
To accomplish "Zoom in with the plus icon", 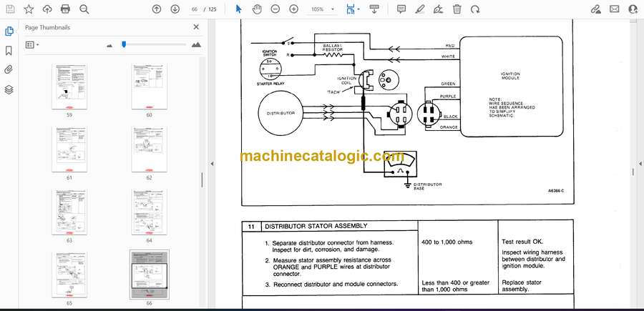I will tap(293, 9).
